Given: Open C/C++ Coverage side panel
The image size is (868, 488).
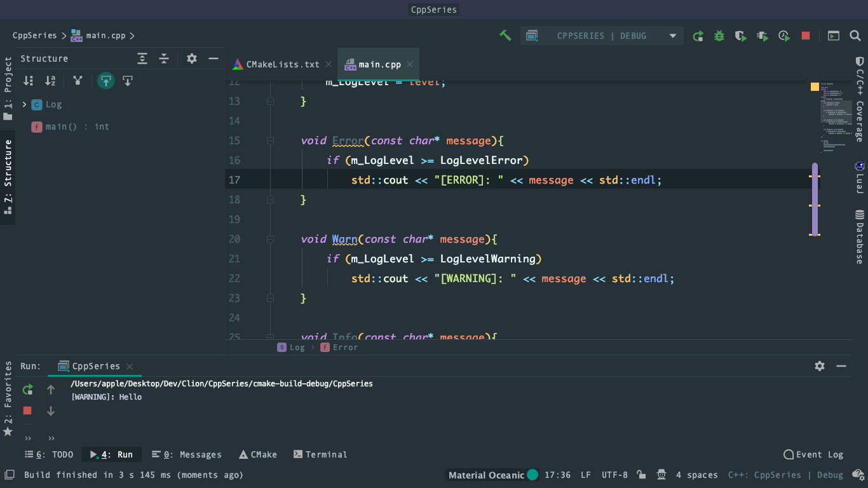Looking at the screenshot, I should pyautogui.click(x=860, y=99).
